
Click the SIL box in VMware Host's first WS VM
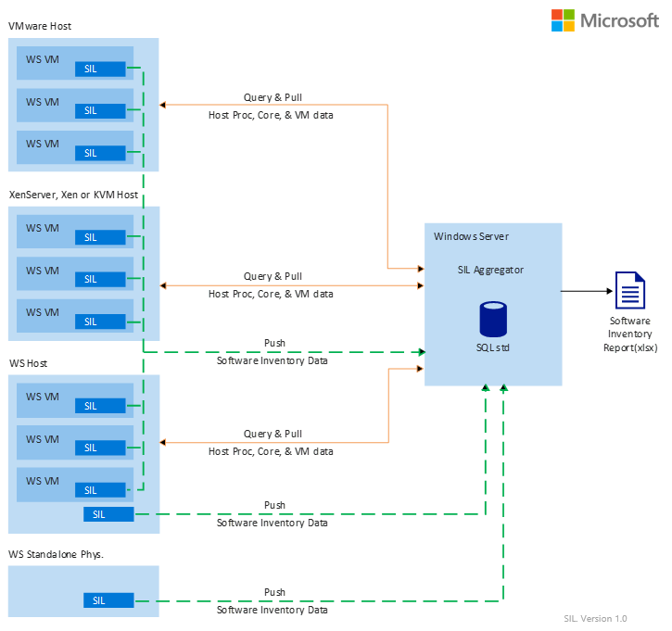100,69
